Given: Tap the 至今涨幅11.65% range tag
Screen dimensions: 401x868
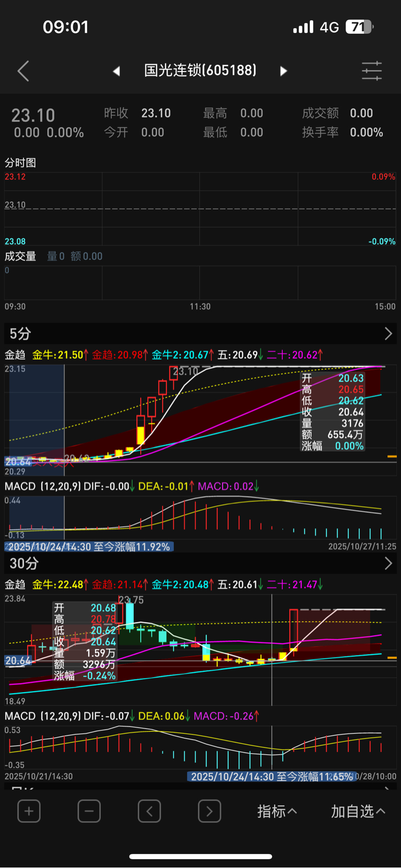Looking at the screenshot, I should click(272, 777).
